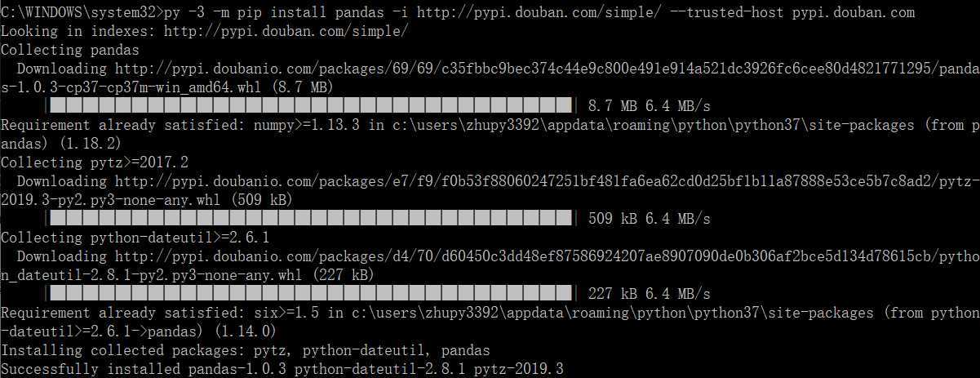Click the "Installing collected packages" line

point(246,350)
